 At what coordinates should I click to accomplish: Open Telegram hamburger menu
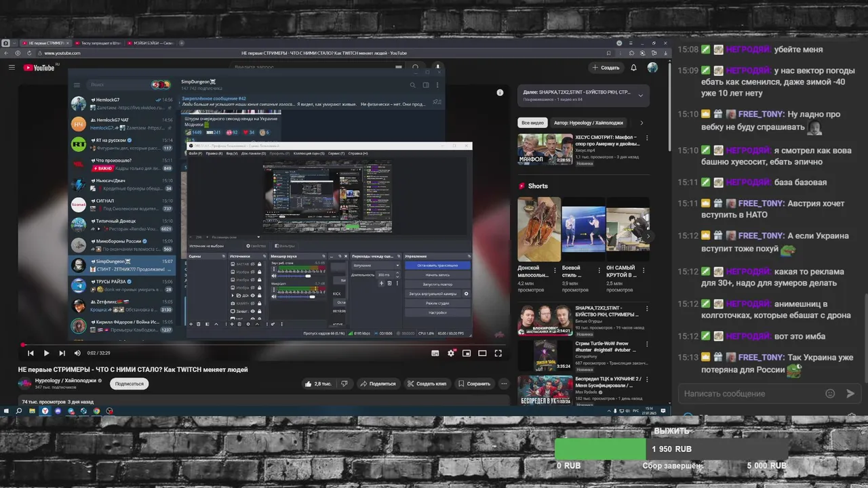point(77,85)
